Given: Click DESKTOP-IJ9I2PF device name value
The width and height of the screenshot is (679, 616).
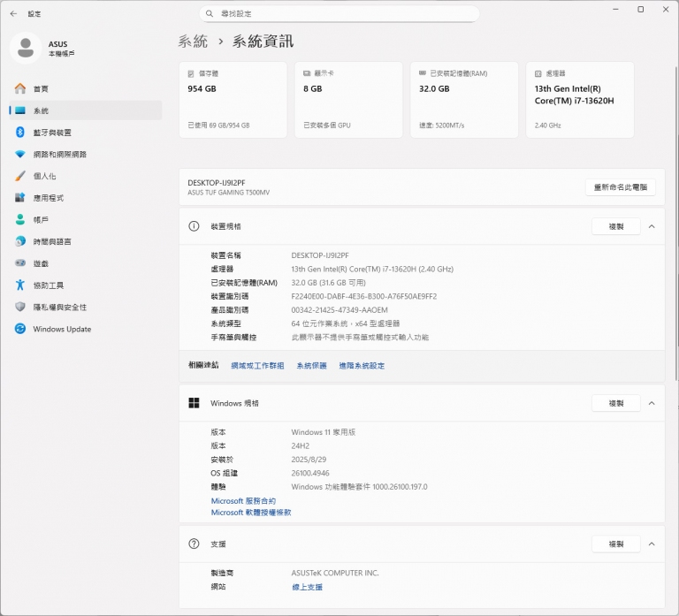Looking at the screenshot, I should (x=320, y=255).
